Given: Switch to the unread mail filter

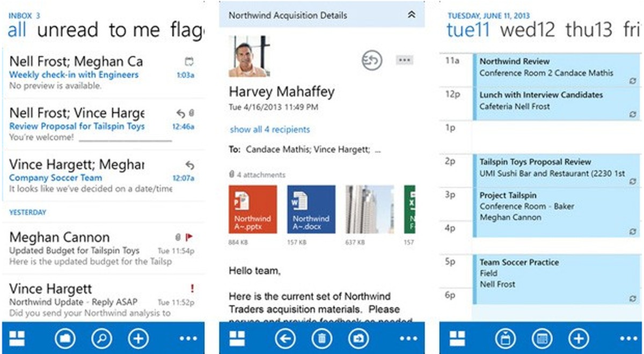Looking at the screenshot, I should (67, 29).
